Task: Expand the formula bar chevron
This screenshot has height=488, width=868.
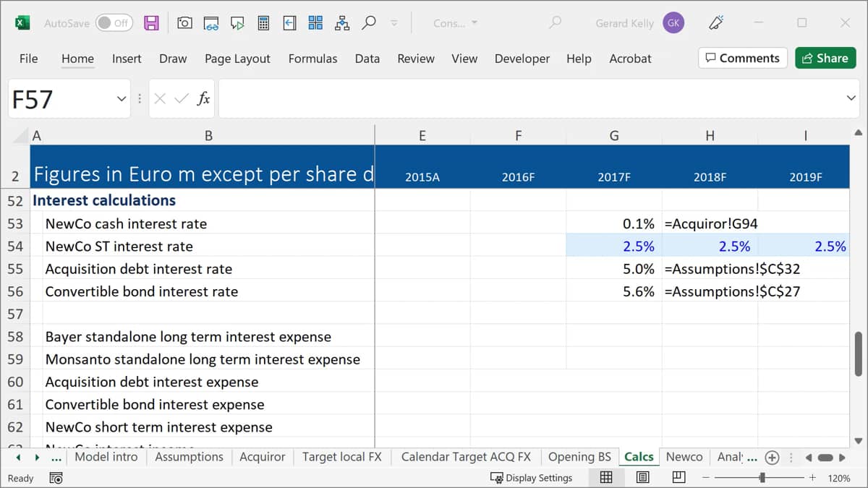Action: tap(851, 98)
